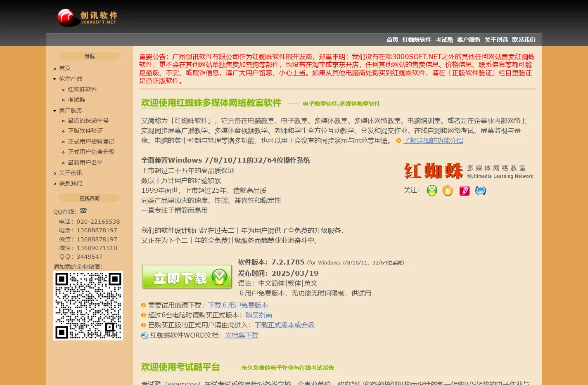Open 关于创讯 in the sidebar

tap(71, 173)
